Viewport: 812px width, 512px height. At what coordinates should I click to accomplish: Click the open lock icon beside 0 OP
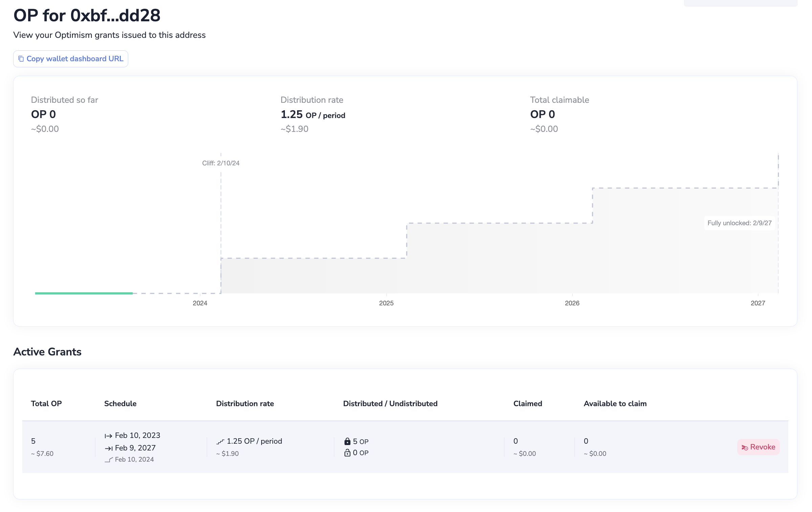[x=347, y=453]
